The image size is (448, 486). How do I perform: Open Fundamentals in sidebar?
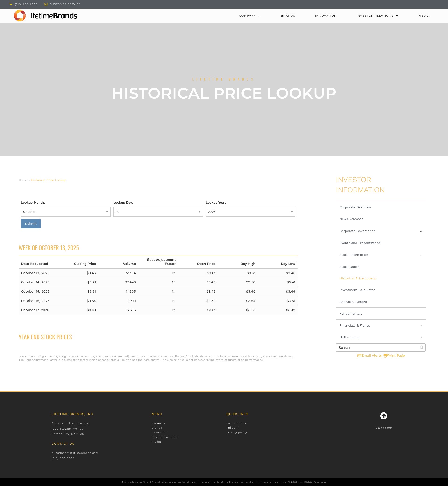tap(350, 313)
